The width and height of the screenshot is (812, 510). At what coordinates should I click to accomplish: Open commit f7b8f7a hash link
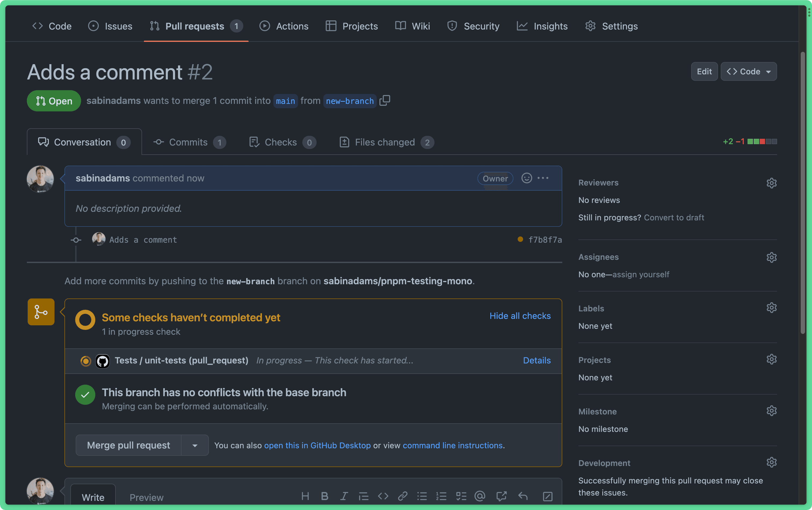tap(545, 240)
